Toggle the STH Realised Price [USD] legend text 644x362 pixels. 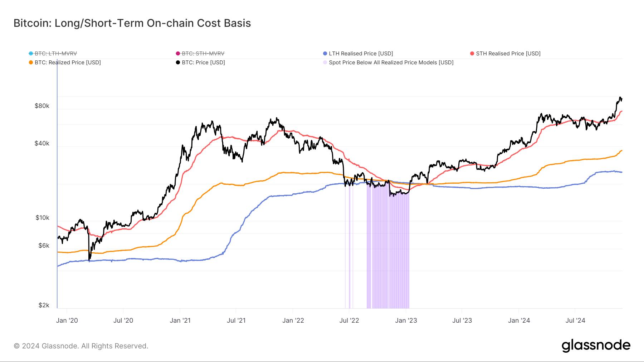click(508, 54)
